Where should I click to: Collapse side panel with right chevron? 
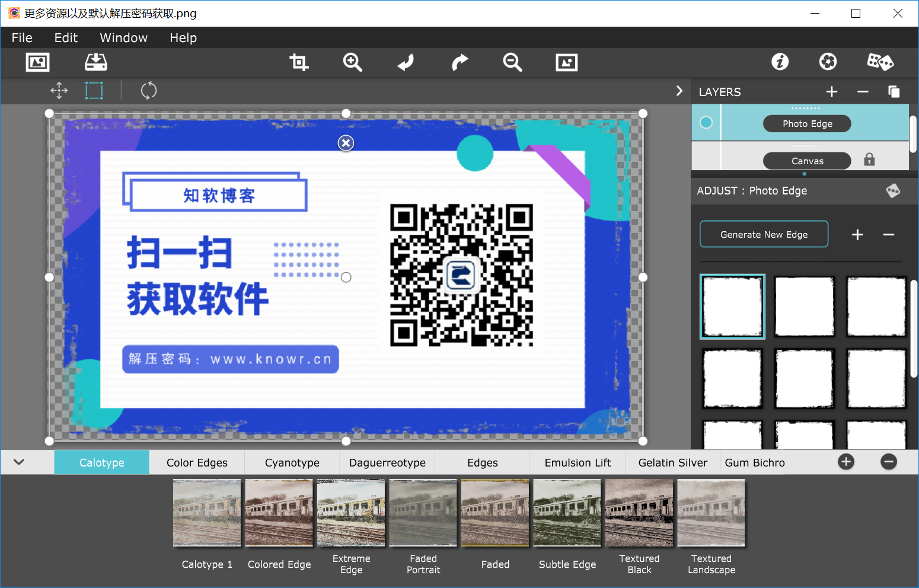(679, 91)
